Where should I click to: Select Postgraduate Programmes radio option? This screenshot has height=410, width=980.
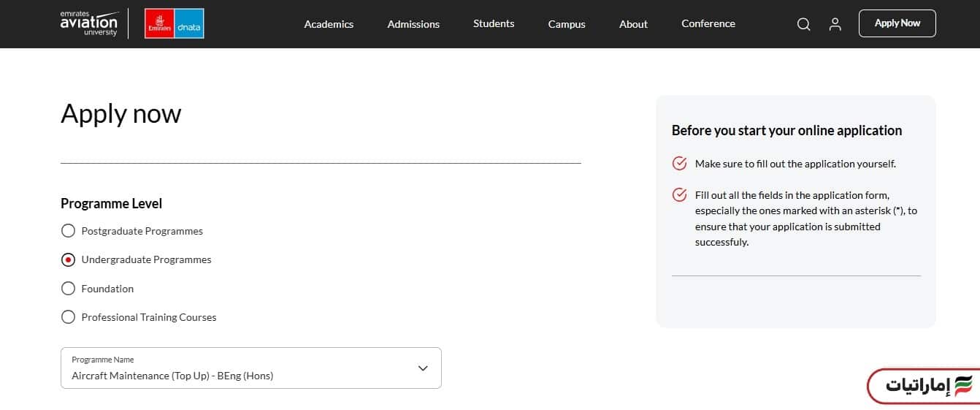[68, 231]
